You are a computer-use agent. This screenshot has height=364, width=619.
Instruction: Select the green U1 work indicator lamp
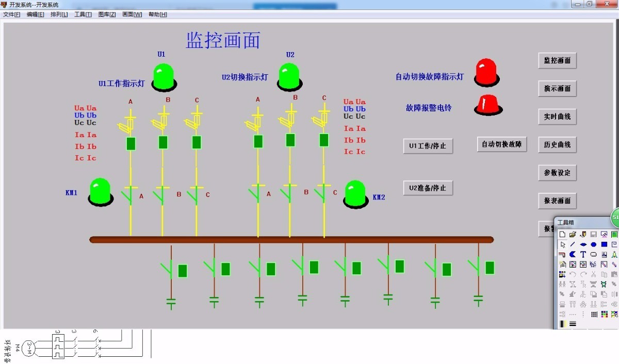(x=165, y=77)
